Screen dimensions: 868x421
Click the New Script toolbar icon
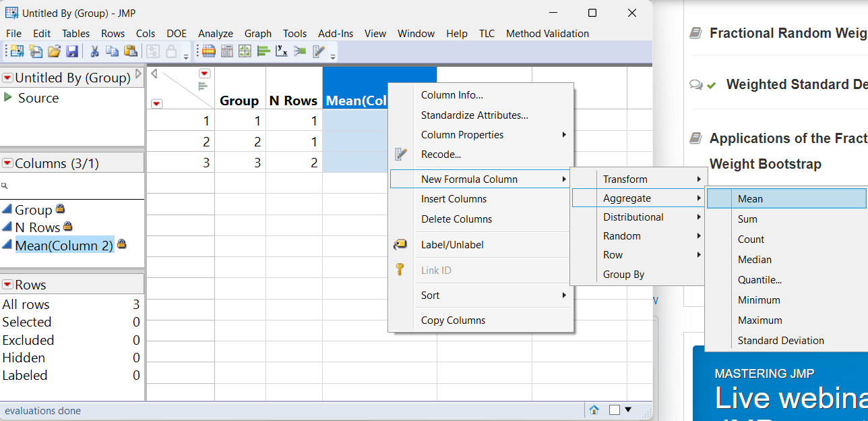click(x=36, y=51)
